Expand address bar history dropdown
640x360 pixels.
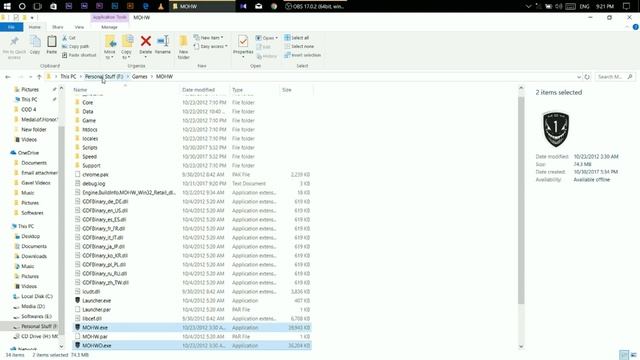tap(578, 77)
